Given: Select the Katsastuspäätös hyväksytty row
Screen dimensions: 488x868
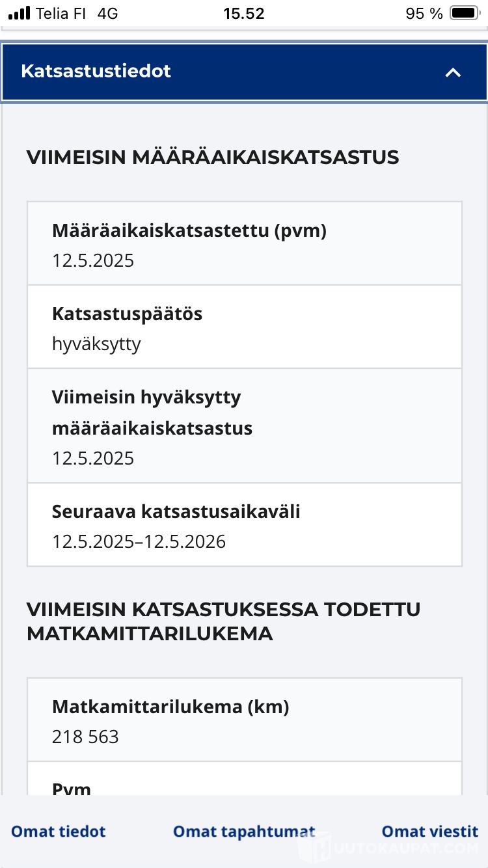Looking at the screenshot, I should coord(244,327).
